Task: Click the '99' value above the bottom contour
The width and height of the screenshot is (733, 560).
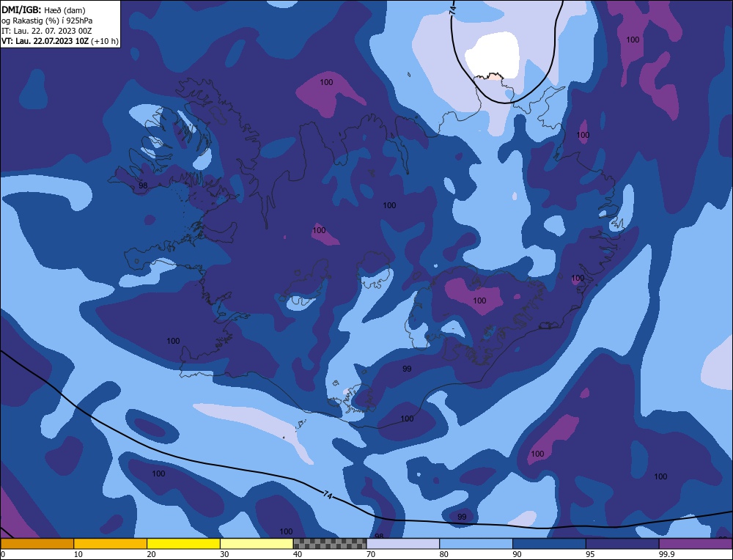Action: pos(462,517)
